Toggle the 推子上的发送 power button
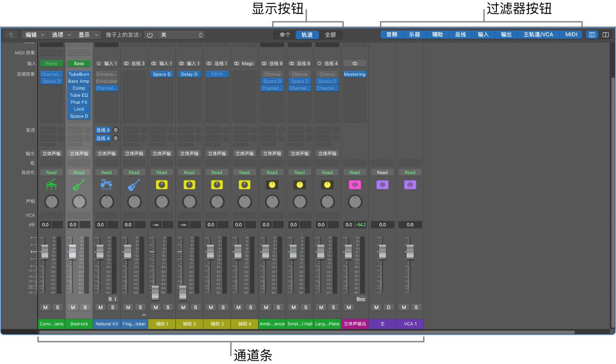The height and width of the screenshot is (364, 616). point(150,35)
